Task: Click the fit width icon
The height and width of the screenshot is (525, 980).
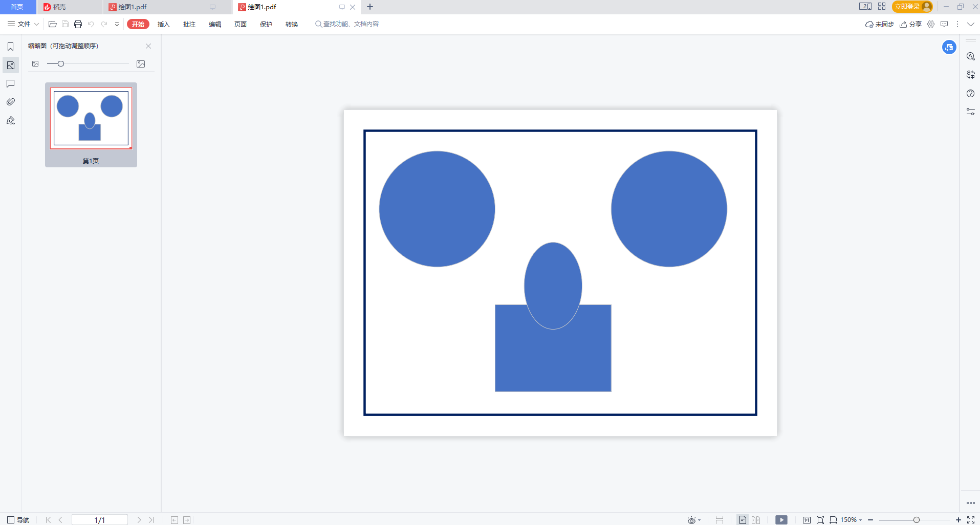Action: click(833, 520)
